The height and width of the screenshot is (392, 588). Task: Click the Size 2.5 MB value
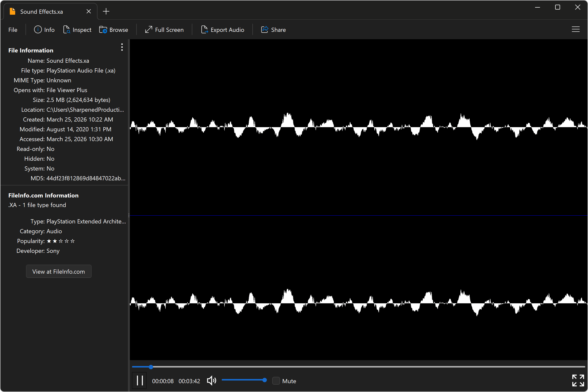coord(78,100)
